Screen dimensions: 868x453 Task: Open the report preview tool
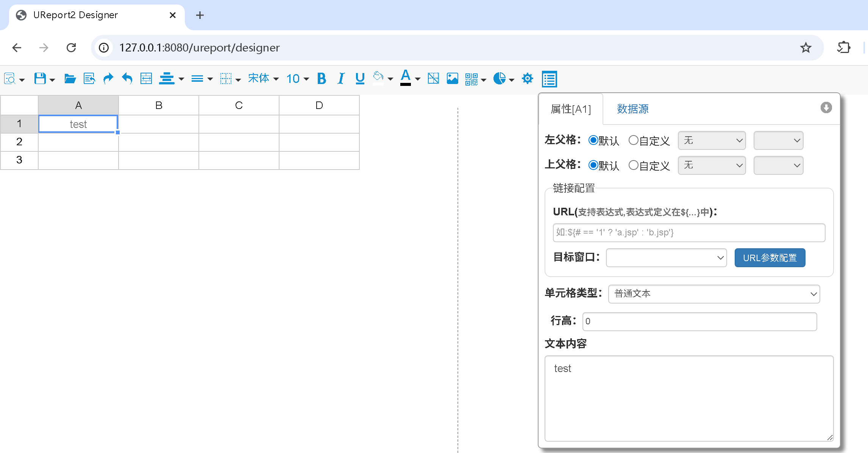click(9, 78)
